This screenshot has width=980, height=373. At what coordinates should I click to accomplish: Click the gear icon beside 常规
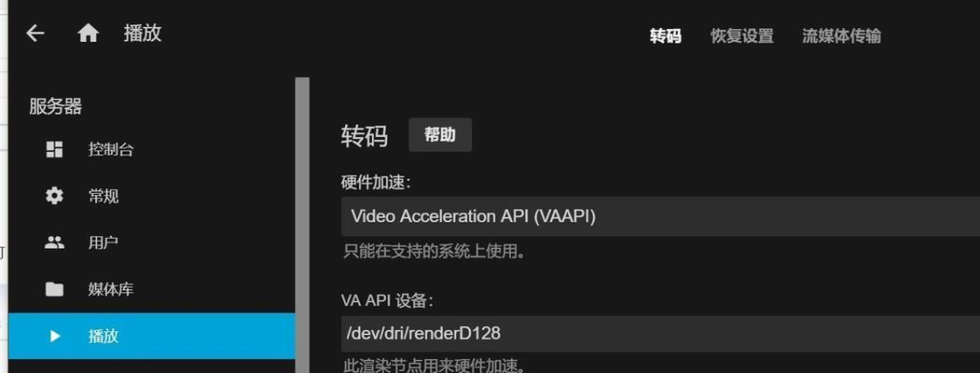[54, 196]
